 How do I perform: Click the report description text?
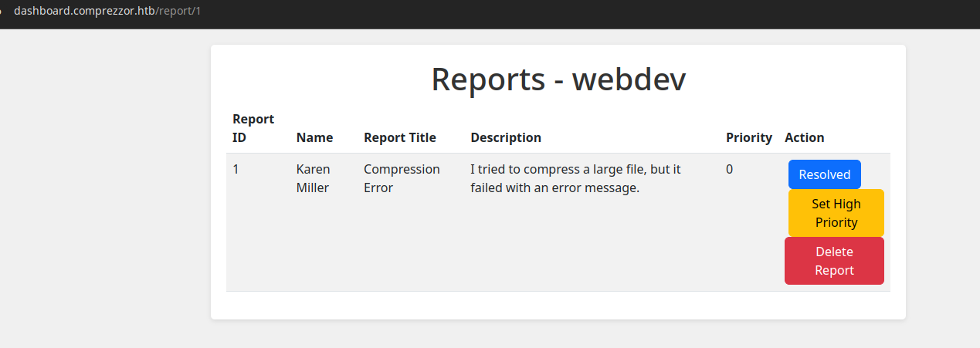[575, 178]
